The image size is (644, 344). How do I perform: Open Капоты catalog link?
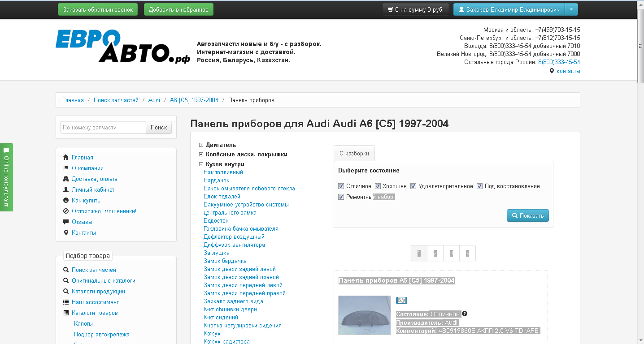83,323
